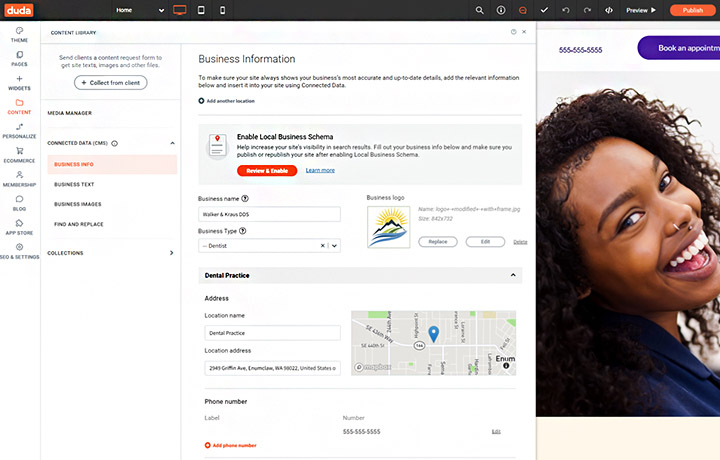Click the checkmark icon in top bar

point(544,10)
